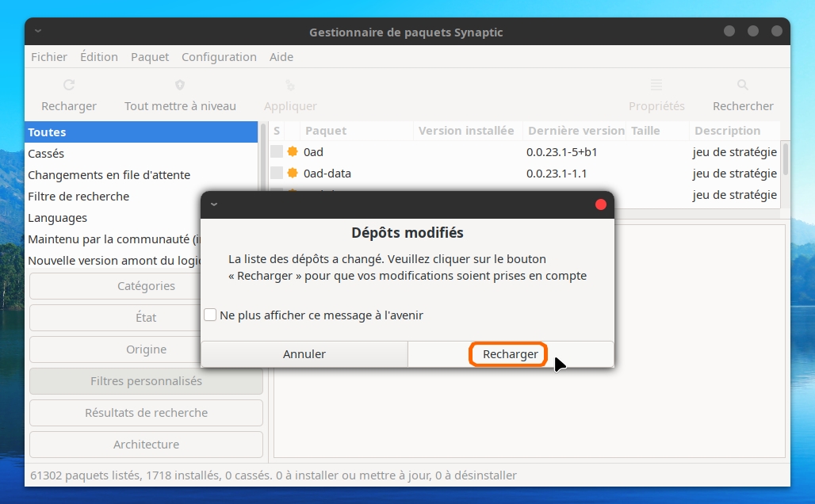Click the orange status icon of 0ad-data

pyautogui.click(x=293, y=173)
